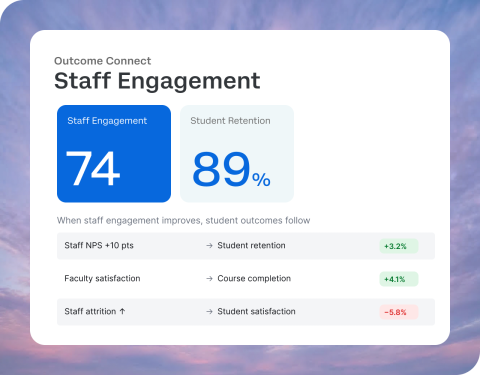This screenshot has height=375, width=480.
Task: Click the Staff Engagement main heading
Action: coord(157,81)
